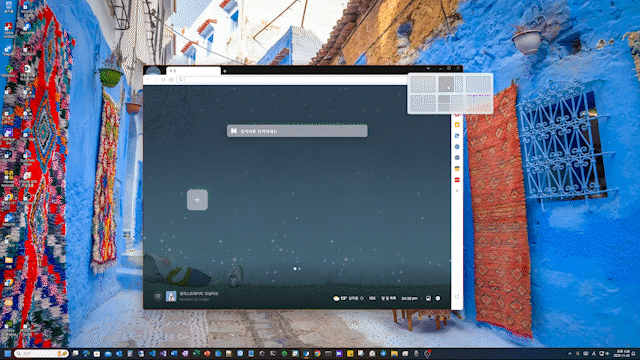Snap to the narrow right zone of the highlighted layout
This screenshot has width=640, height=360.
459,84
